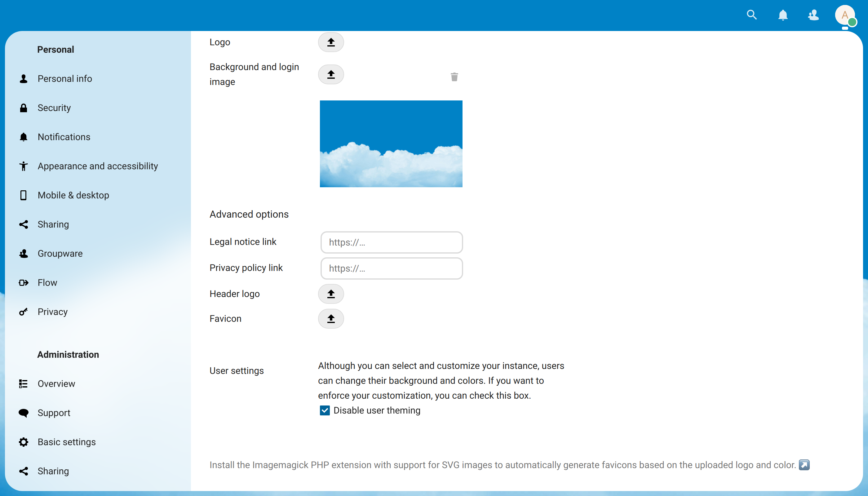Open the Flow settings page
Image resolution: width=868 pixels, height=496 pixels.
point(47,282)
